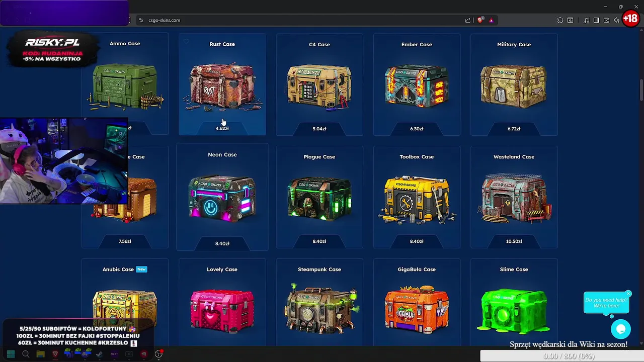The height and width of the screenshot is (362, 644).
Task: Click the 'Steampunk Case' title
Action: tap(319, 269)
